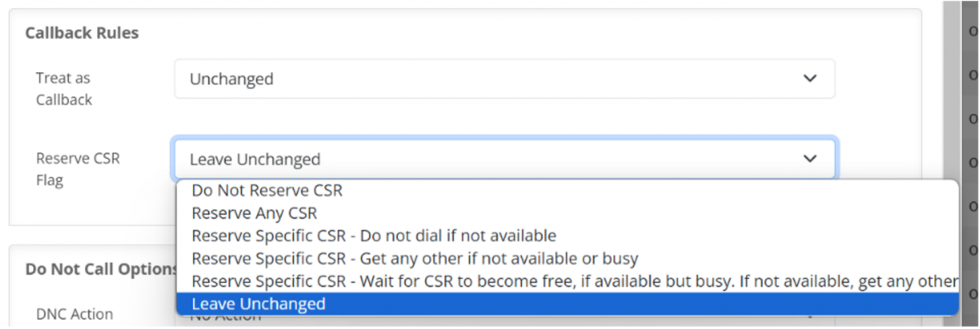
Task: Click the Treat as Callback label
Action: tap(64, 89)
